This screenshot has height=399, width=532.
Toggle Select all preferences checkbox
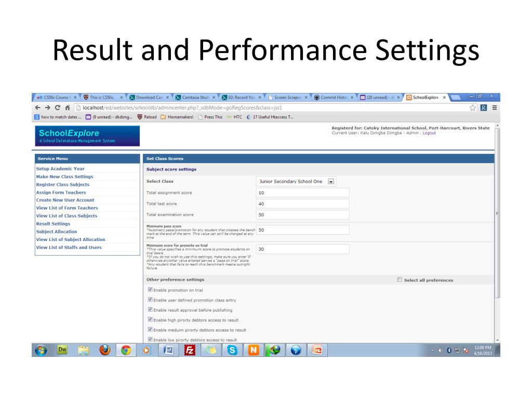[x=400, y=280]
